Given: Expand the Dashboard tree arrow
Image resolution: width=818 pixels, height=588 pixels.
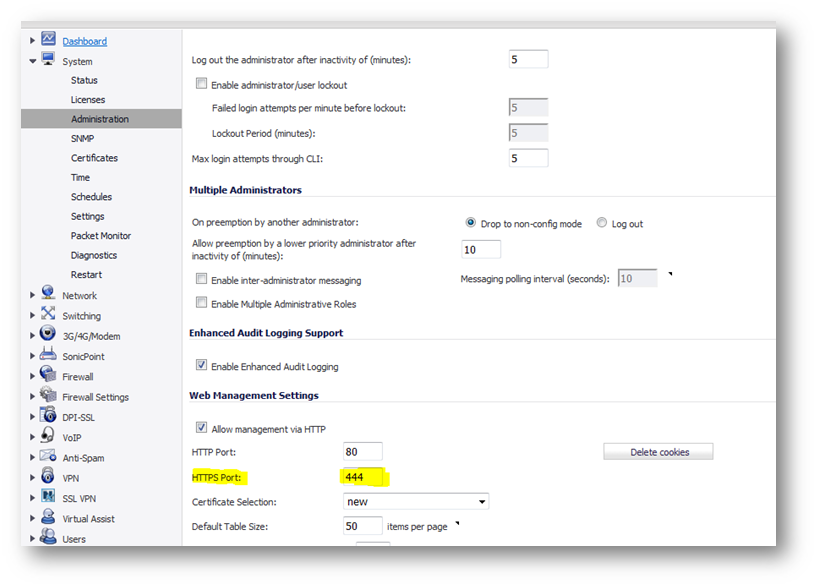Looking at the screenshot, I should click(32, 41).
